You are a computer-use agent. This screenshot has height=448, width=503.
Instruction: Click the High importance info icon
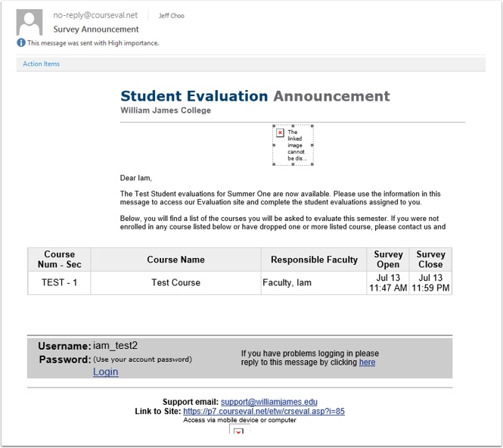(x=21, y=42)
